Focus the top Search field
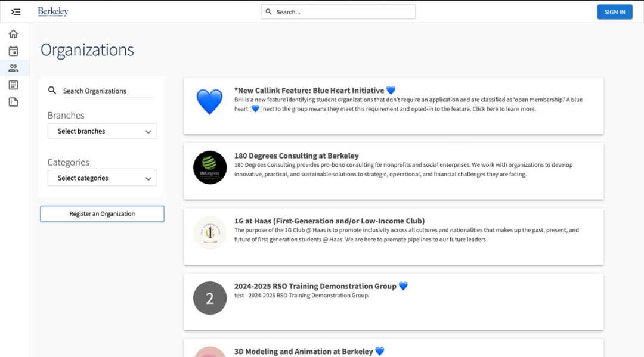 pyautogui.click(x=339, y=12)
